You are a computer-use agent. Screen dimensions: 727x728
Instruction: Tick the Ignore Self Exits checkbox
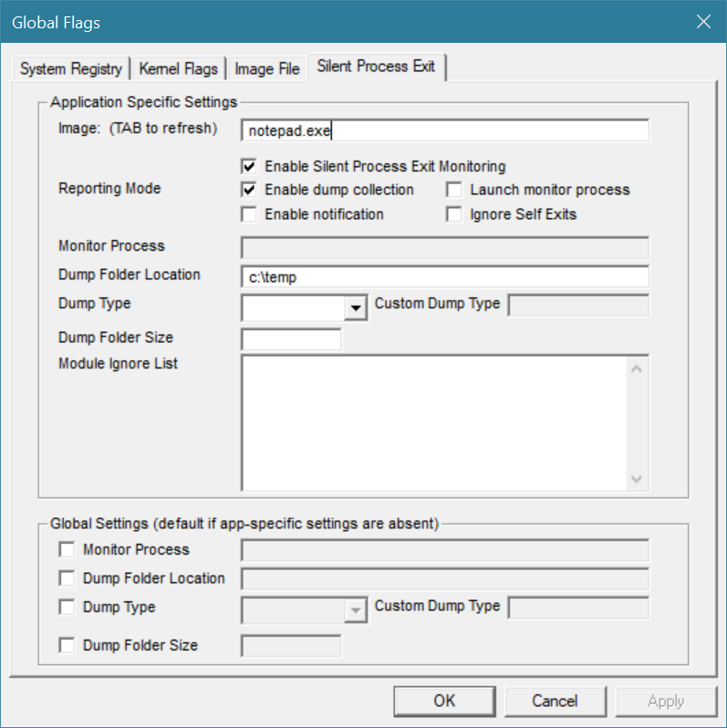pyautogui.click(x=453, y=214)
